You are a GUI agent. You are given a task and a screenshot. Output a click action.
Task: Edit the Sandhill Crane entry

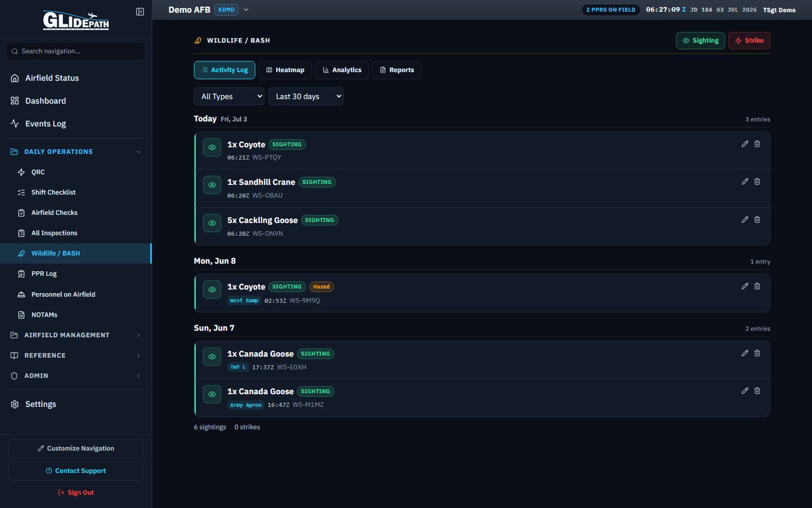pos(745,181)
